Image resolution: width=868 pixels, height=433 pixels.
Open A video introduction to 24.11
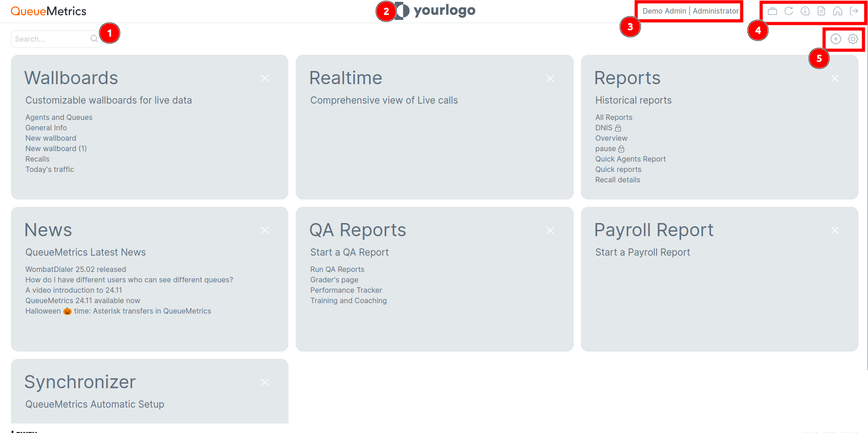pyautogui.click(x=74, y=290)
